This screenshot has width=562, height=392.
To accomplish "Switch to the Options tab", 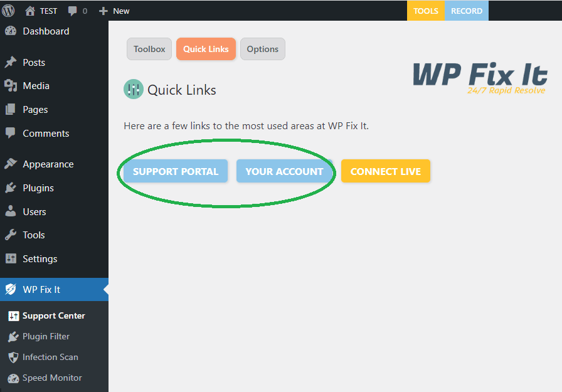I will (x=263, y=49).
